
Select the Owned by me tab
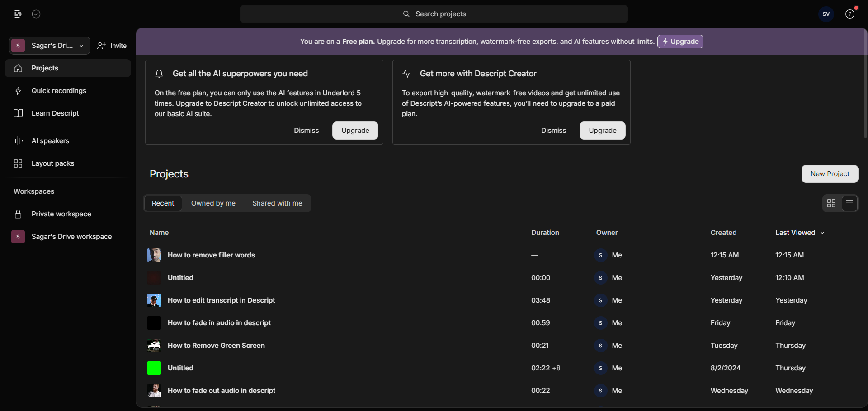[213, 203]
